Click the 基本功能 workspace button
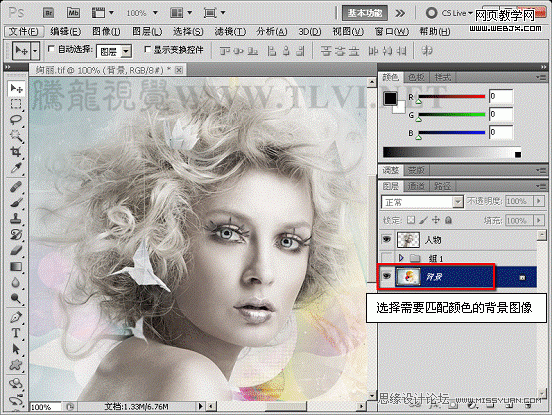This screenshot has height=415, width=552. pyautogui.click(x=365, y=13)
